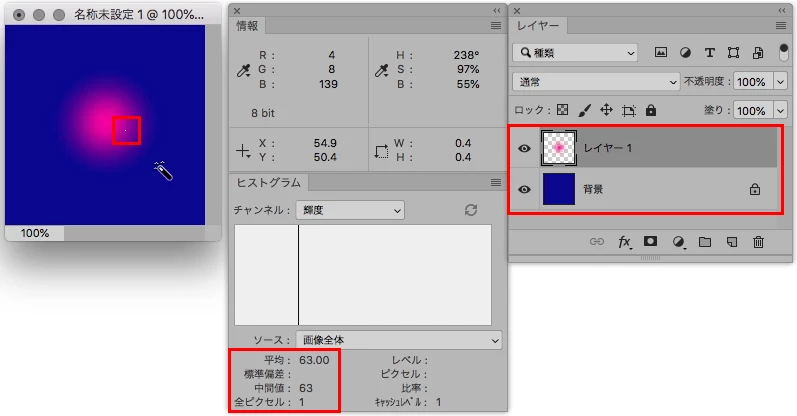Open the 種類 layer filter dropdown
Screen dimensions: 797x416
pos(575,53)
